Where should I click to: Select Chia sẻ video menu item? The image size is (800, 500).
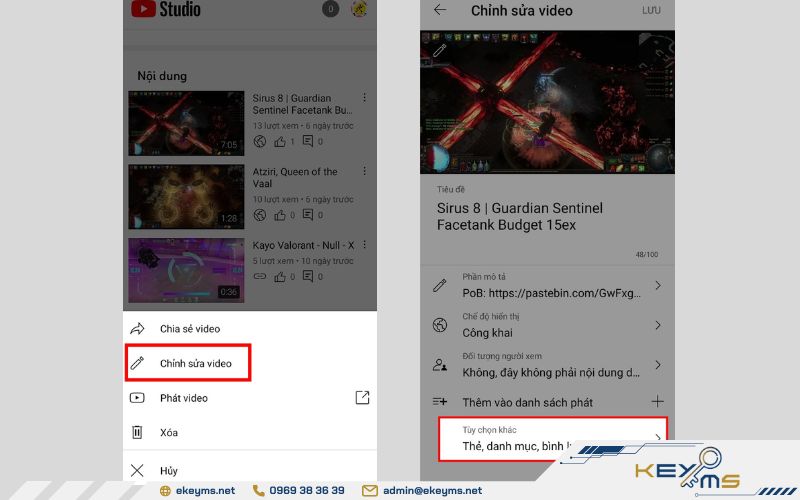tap(250, 329)
